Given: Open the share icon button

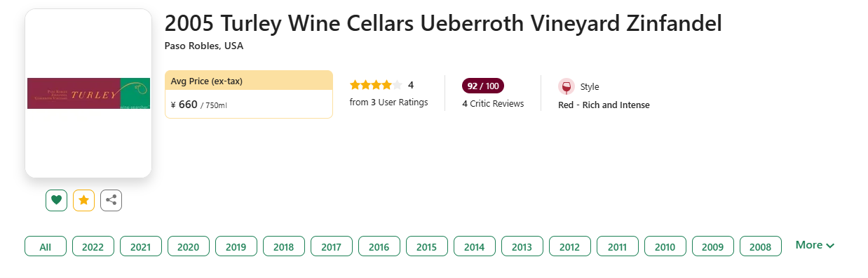Looking at the screenshot, I should [111, 200].
